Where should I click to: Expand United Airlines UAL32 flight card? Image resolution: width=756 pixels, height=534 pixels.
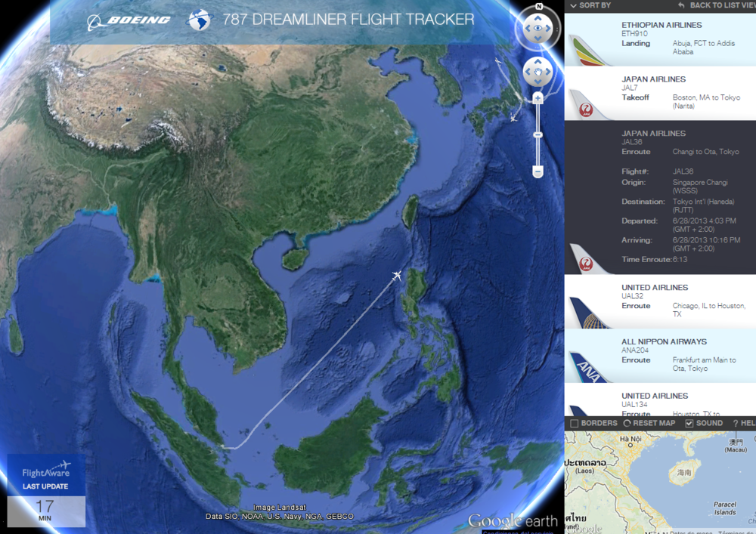pos(660,302)
